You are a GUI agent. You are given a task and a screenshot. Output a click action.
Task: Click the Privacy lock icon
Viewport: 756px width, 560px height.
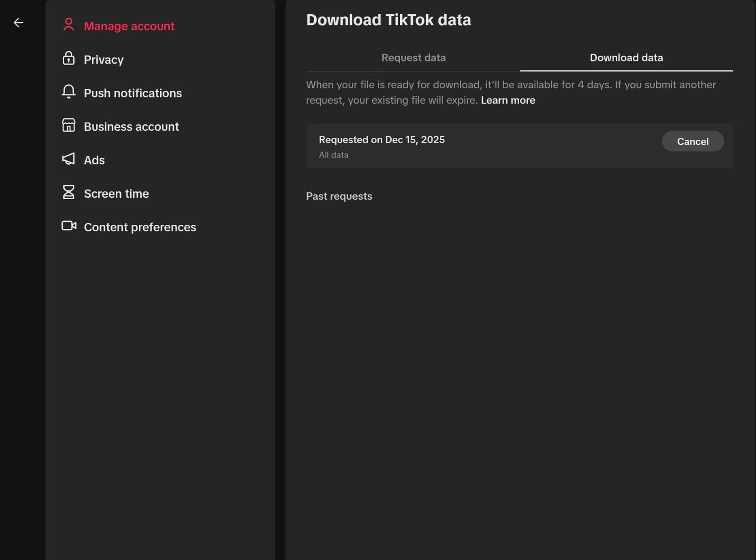coord(69,59)
